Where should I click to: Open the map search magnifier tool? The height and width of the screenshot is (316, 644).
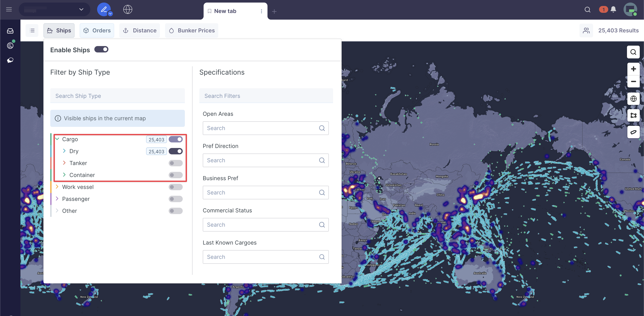coord(633,52)
